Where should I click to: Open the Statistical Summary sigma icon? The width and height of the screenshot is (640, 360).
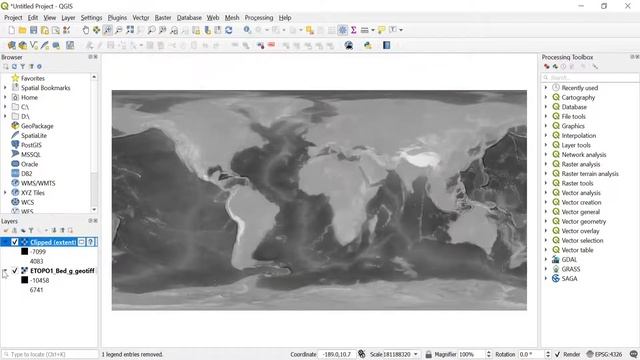click(x=353, y=30)
